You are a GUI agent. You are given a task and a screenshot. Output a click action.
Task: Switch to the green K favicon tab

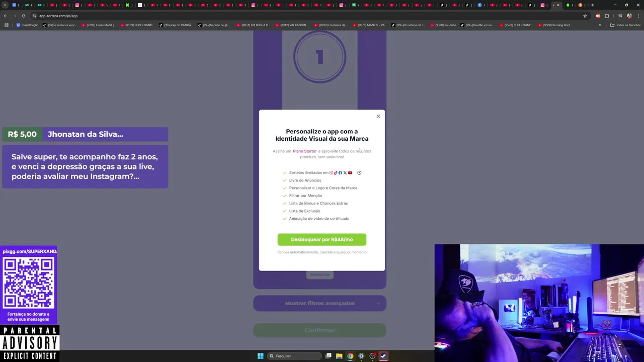pyautogui.click(x=127, y=5)
